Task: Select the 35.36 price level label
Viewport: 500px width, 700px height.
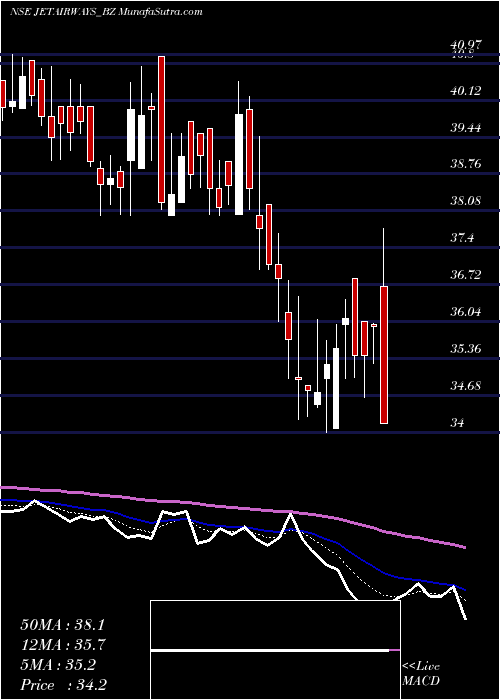Action: click(467, 348)
